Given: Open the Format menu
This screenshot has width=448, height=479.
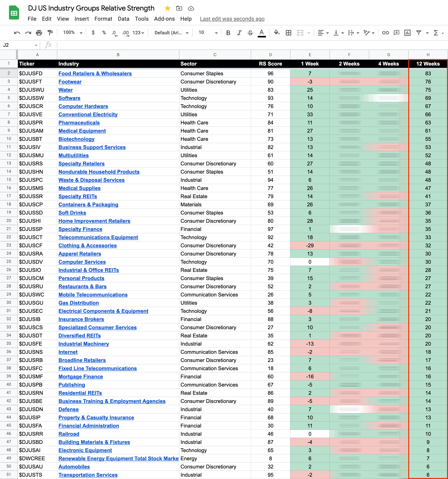Looking at the screenshot, I should pos(103,19).
